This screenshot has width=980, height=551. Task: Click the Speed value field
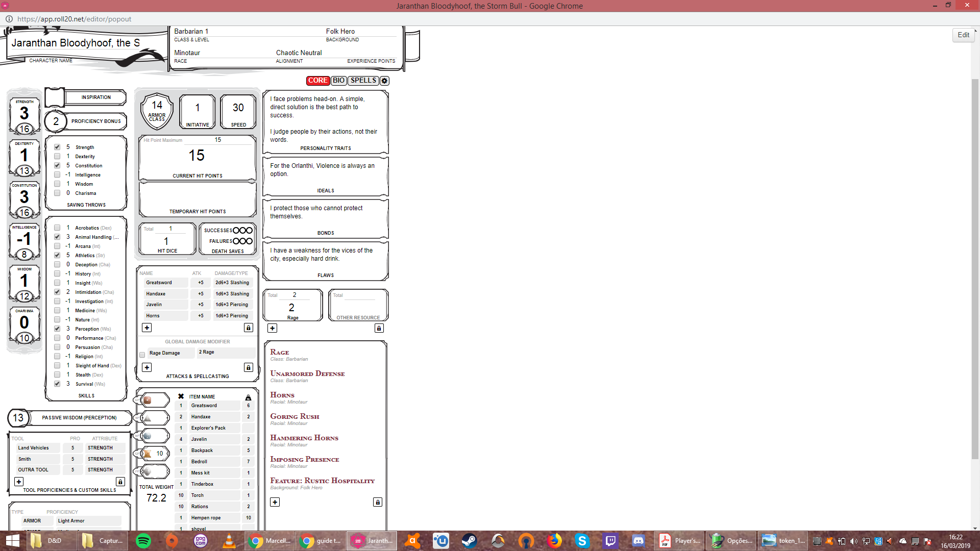238,108
